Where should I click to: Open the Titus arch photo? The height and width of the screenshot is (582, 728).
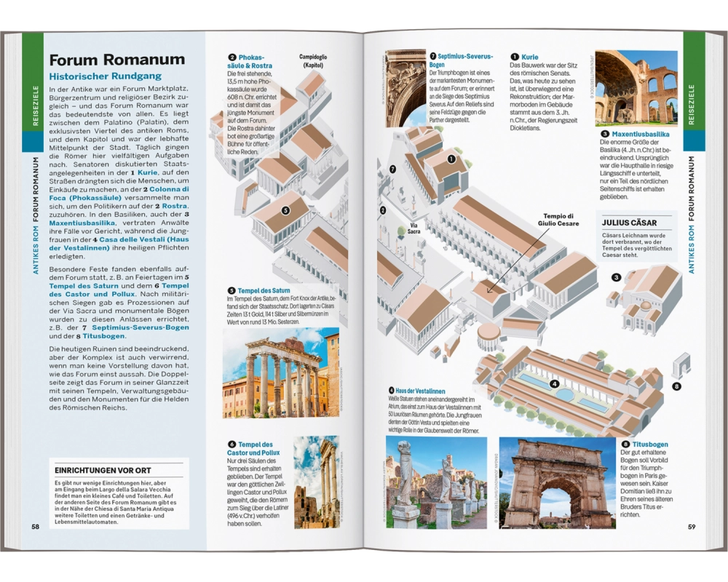click(558, 482)
